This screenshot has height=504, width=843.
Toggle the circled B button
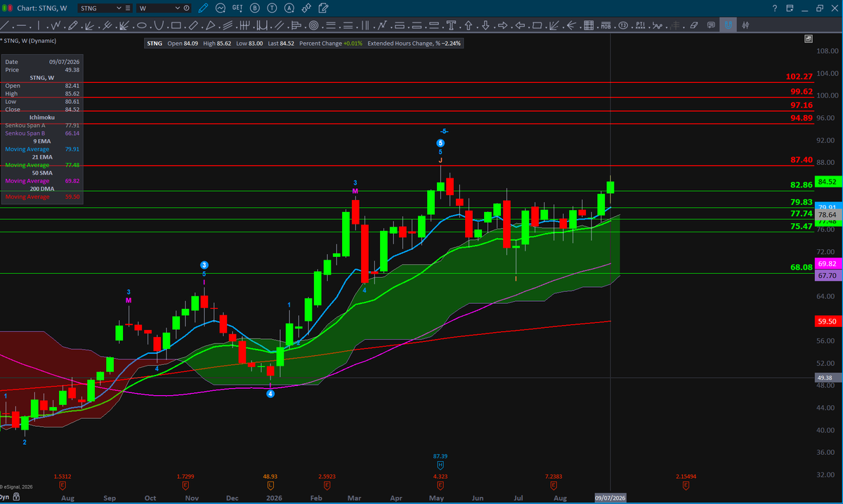255,8
